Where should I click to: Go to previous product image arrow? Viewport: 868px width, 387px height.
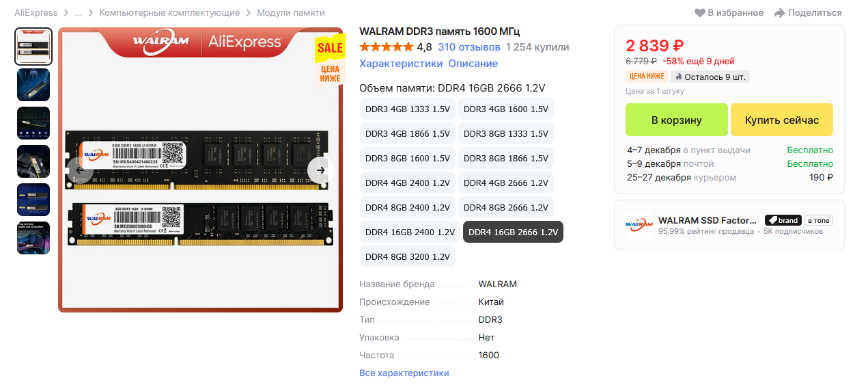point(80,170)
